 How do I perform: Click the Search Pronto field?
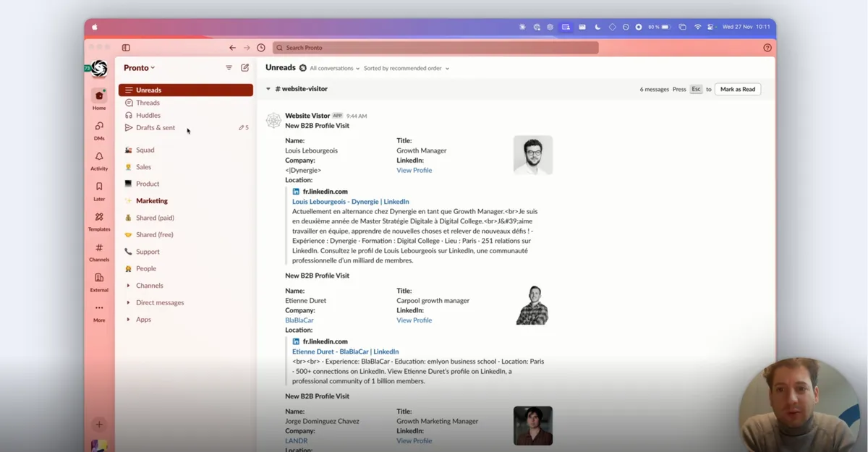point(435,48)
